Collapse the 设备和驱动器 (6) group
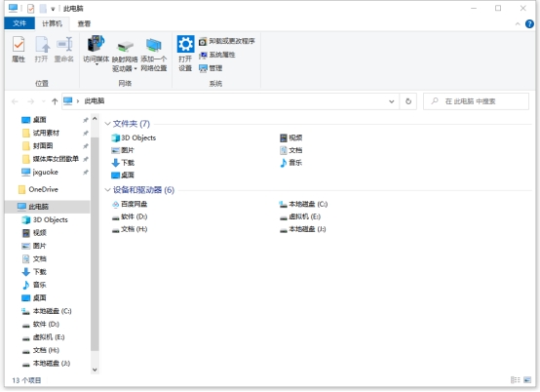The width and height of the screenshot is (540, 392). tap(107, 190)
